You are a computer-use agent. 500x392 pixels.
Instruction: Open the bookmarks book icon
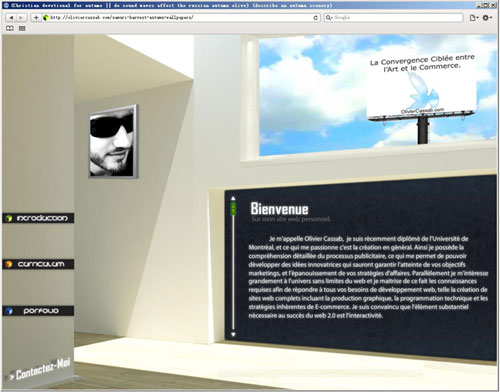[10, 29]
